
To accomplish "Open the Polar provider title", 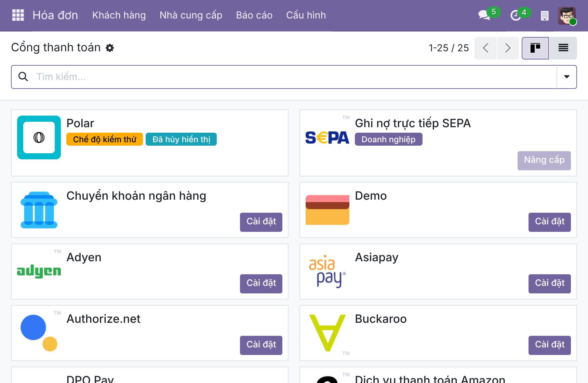I will tap(80, 123).
